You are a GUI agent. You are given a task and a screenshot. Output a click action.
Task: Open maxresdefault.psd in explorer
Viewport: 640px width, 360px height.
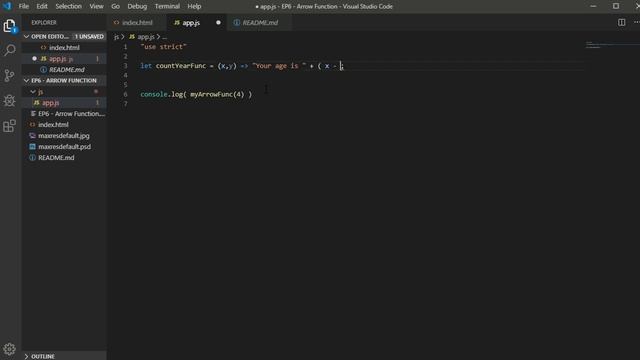tap(64, 147)
